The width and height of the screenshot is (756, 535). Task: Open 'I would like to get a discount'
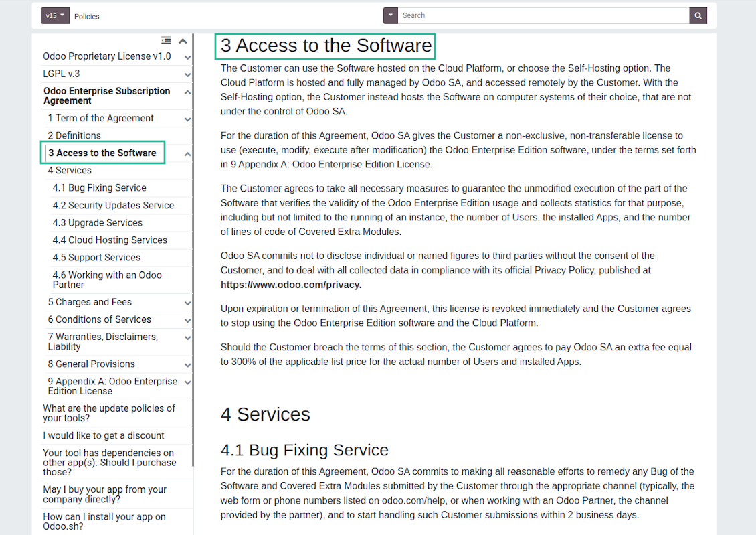pyautogui.click(x=103, y=435)
